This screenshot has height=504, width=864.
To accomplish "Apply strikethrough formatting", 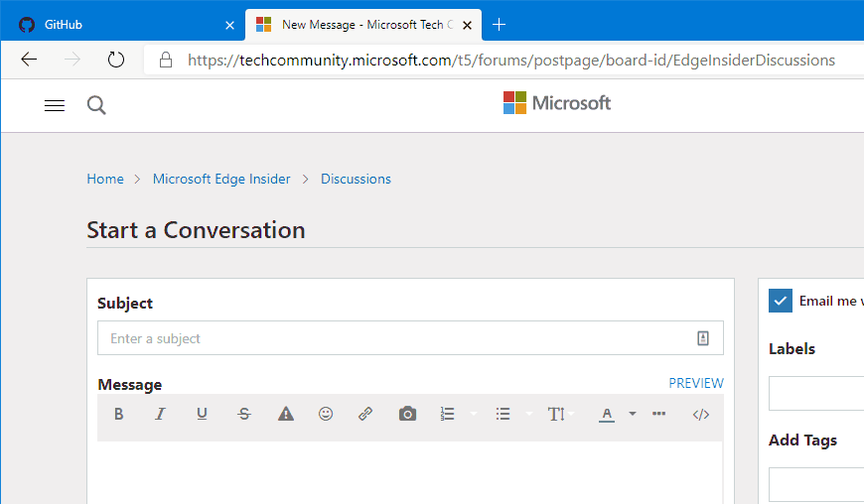I will coord(244,415).
